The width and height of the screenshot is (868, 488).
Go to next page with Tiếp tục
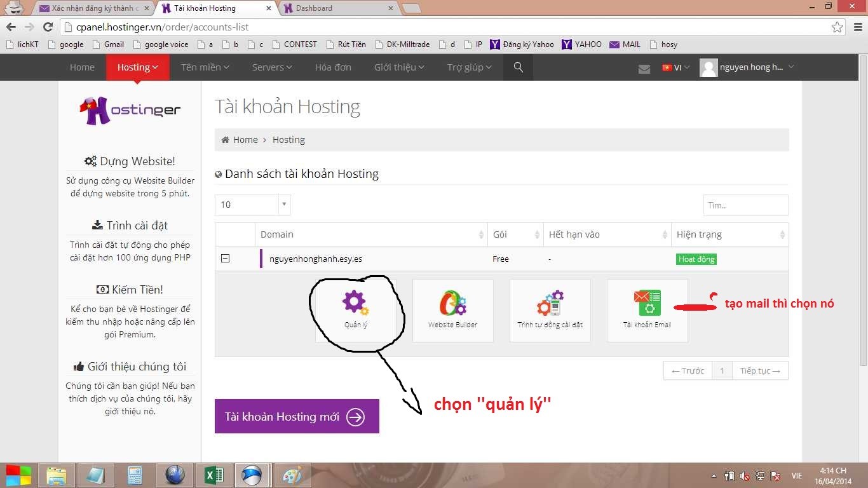click(760, 370)
